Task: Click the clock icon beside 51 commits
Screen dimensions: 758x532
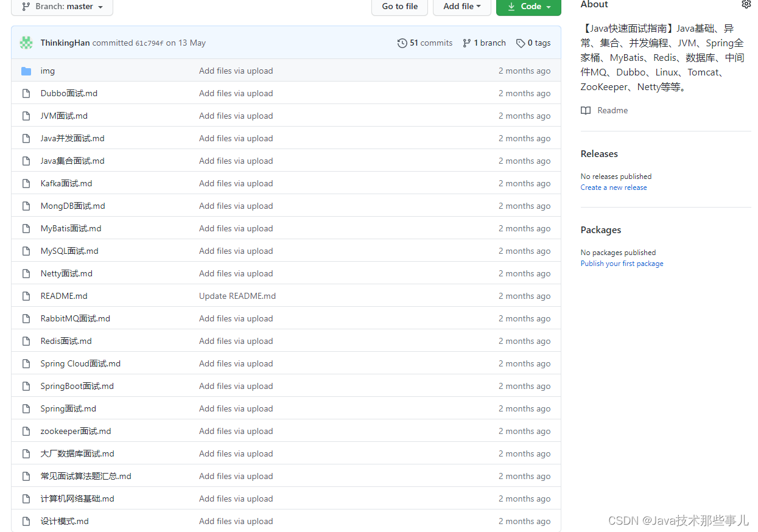Action: pyautogui.click(x=402, y=43)
